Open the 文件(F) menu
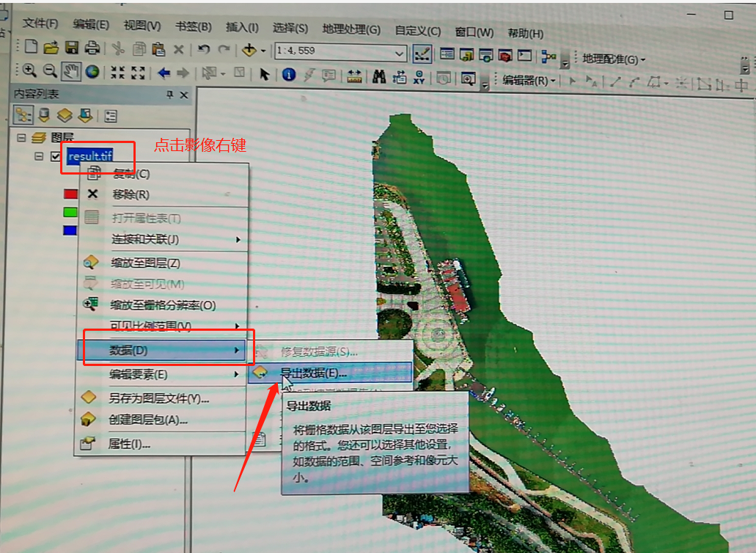 pos(40,23)
